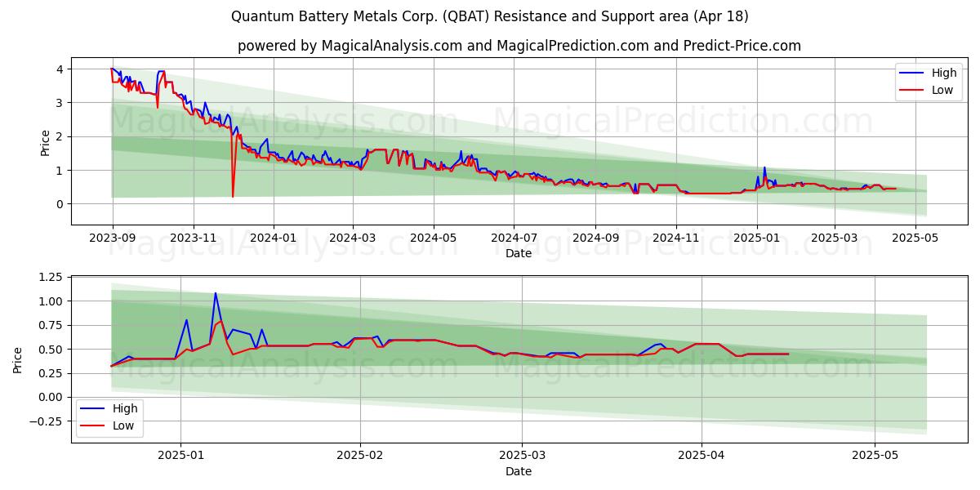Click the top chart '2025-01' tick label
Viewport: 980px width, 490px height.
(756, 237)
